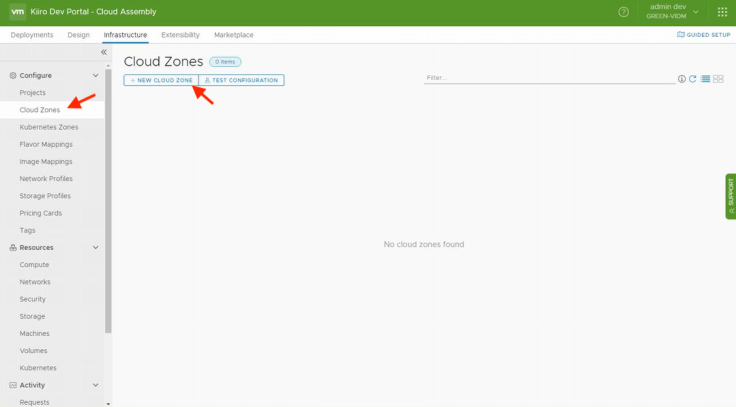Open Security under Resources
Viewport: 736px width, 407px height.
point(32,299)
